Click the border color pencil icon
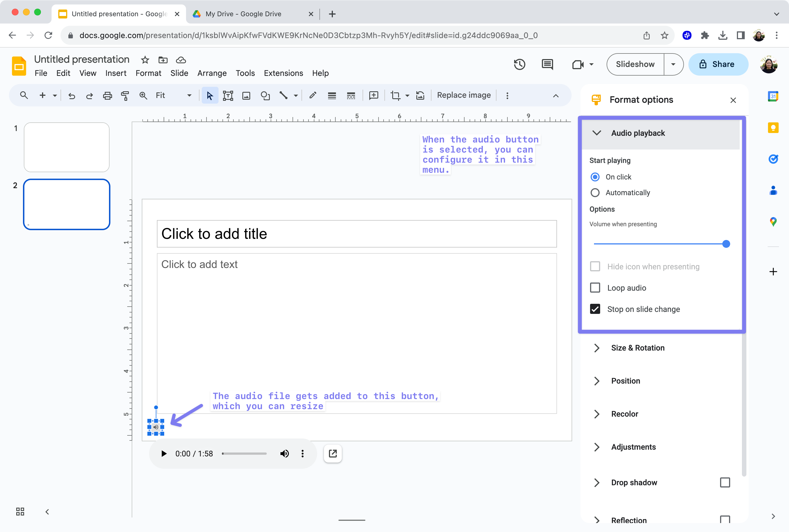 coord(313,96)
